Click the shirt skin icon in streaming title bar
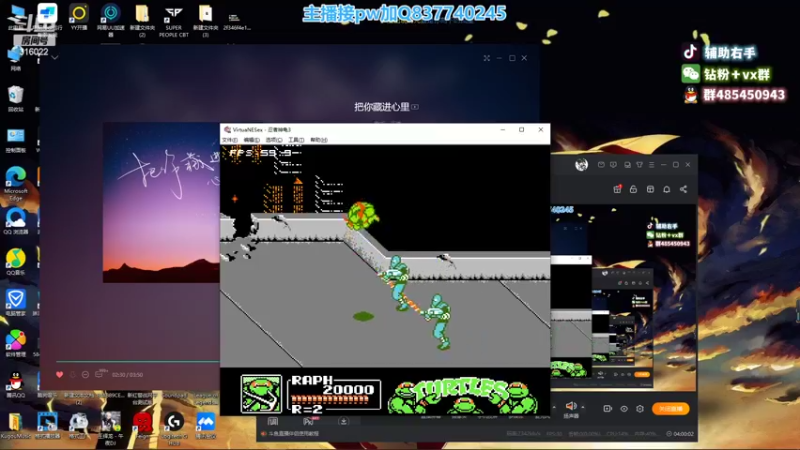The image size is (800, 450). click(x=639, y=165)
